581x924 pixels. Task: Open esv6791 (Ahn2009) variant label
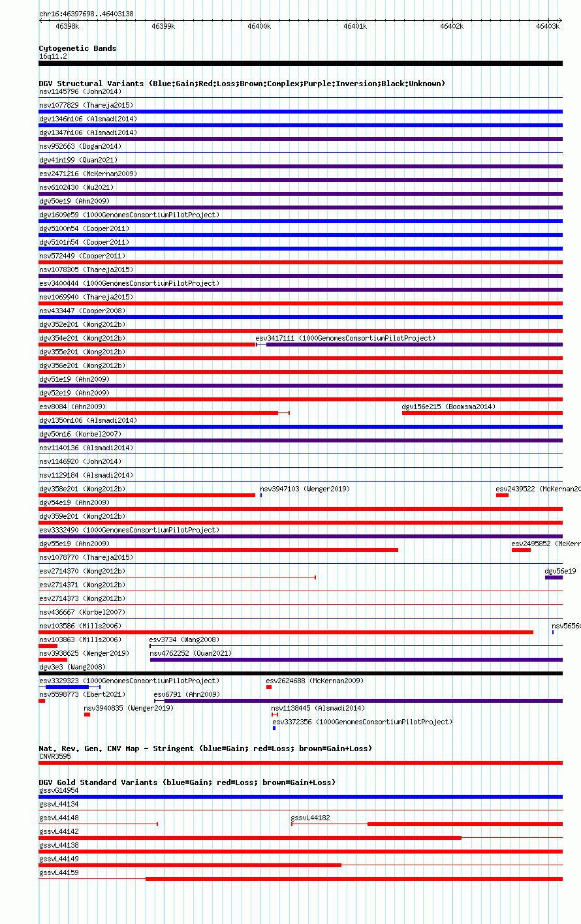click(187, 694)
